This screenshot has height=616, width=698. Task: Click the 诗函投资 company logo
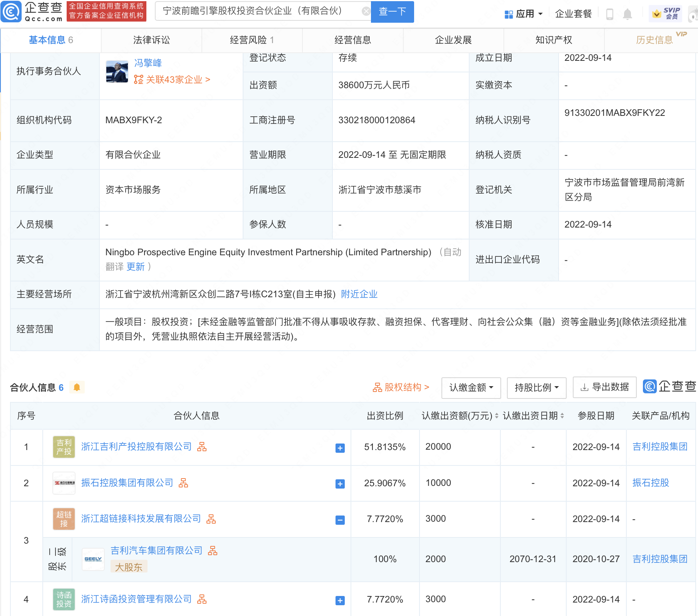point(64,599)
